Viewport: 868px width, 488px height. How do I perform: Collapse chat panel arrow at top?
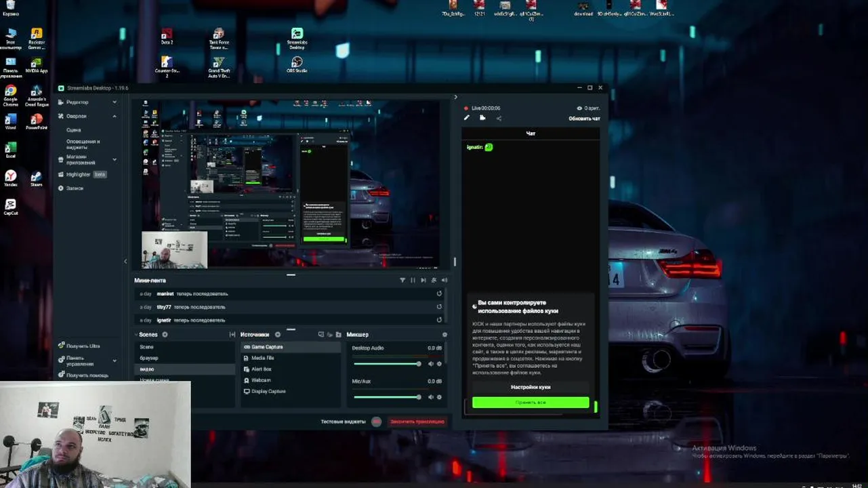pos(455,97)
